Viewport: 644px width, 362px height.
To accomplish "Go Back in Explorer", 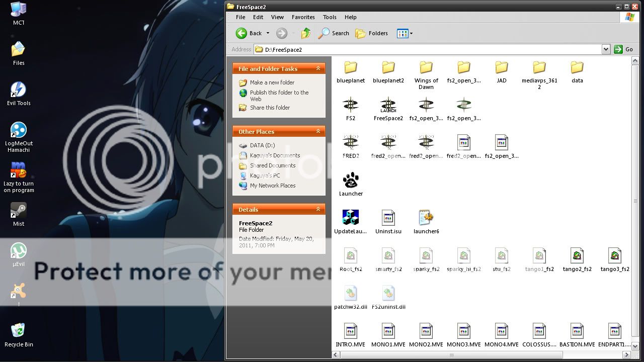I will (x=249, y=33).
